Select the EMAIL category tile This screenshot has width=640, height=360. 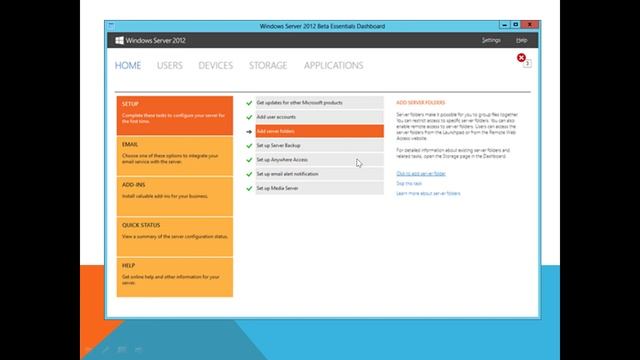point(175,156)
